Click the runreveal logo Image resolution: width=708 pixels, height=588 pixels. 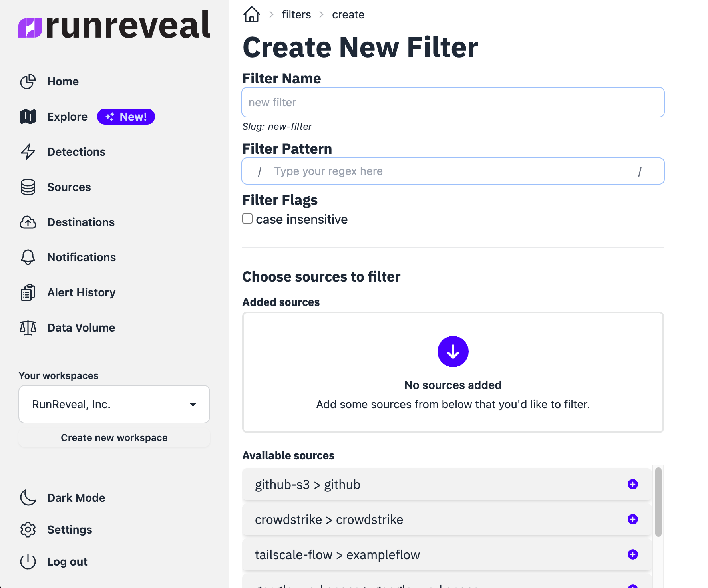point(114,26)
